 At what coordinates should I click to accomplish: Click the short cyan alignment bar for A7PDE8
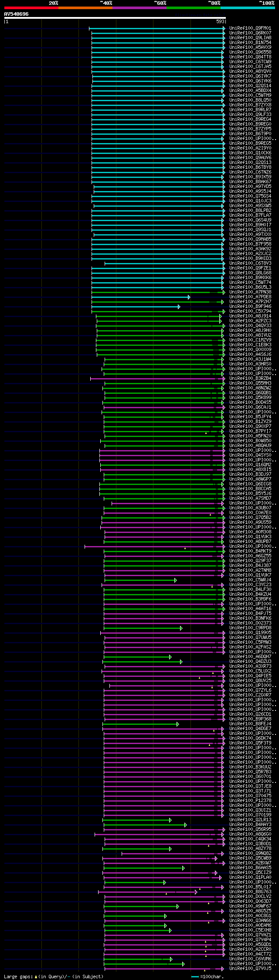141,297
